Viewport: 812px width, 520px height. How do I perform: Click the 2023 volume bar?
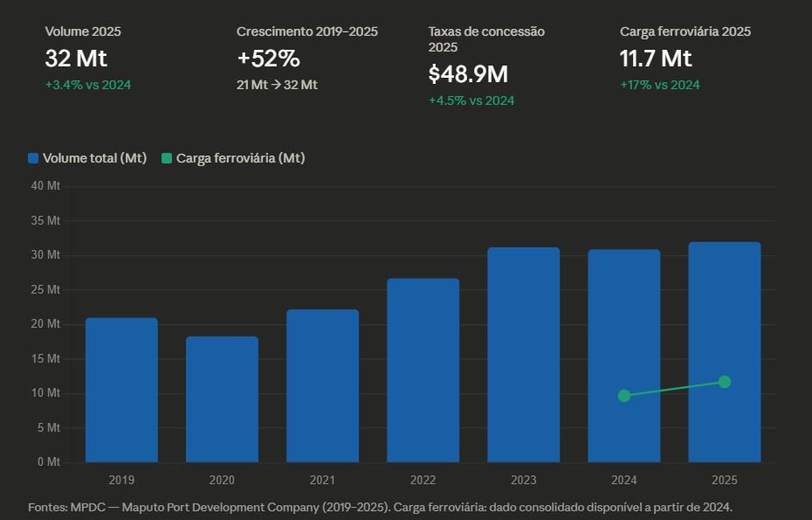523,355
